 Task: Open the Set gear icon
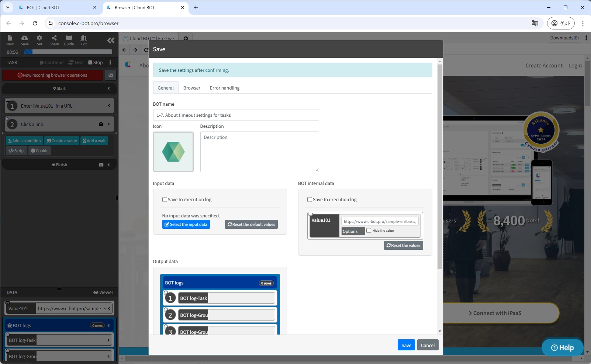(39, 40)
